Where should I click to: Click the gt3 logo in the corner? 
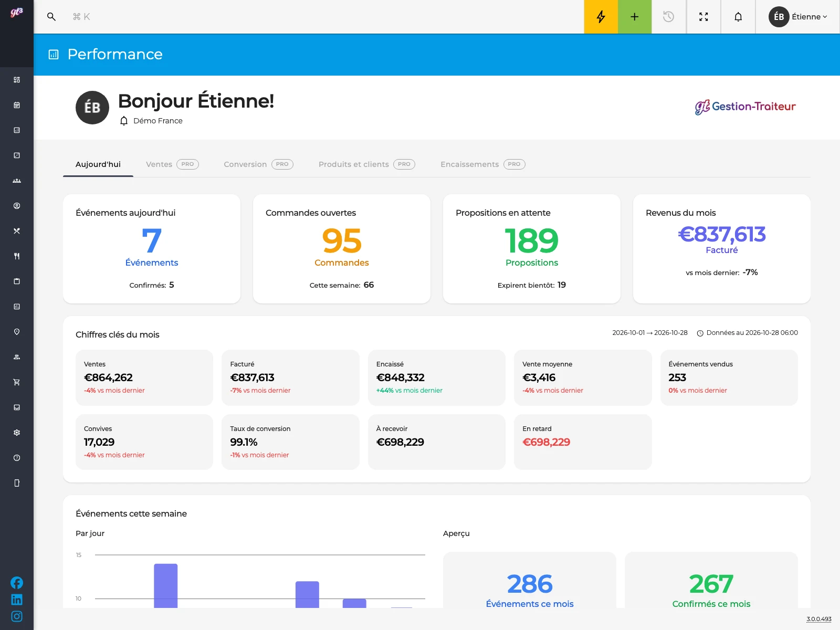tap(17, 12)
